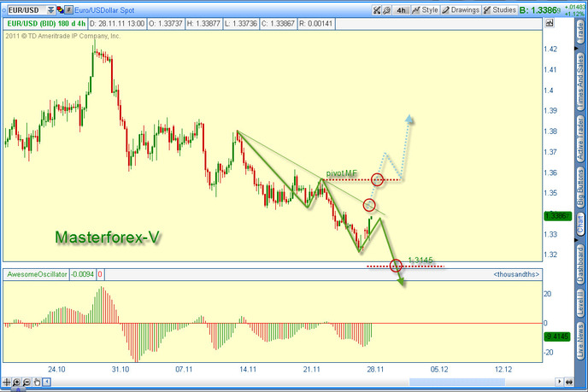Click the horizontal expand arrows icon

click(x=569, y=382)
